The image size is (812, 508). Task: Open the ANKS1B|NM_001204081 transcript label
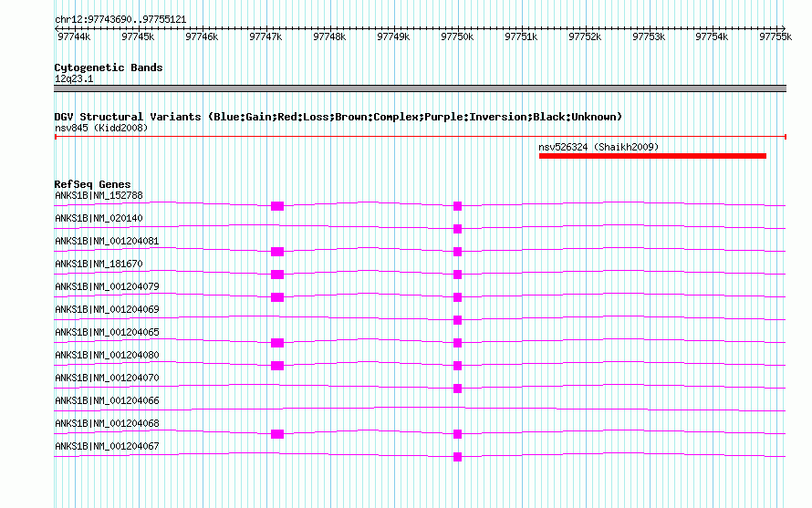click(x=107, y=242)
